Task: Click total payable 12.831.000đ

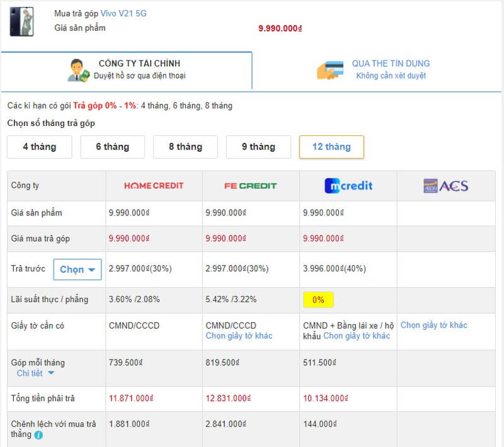Action: coord(228,399)
